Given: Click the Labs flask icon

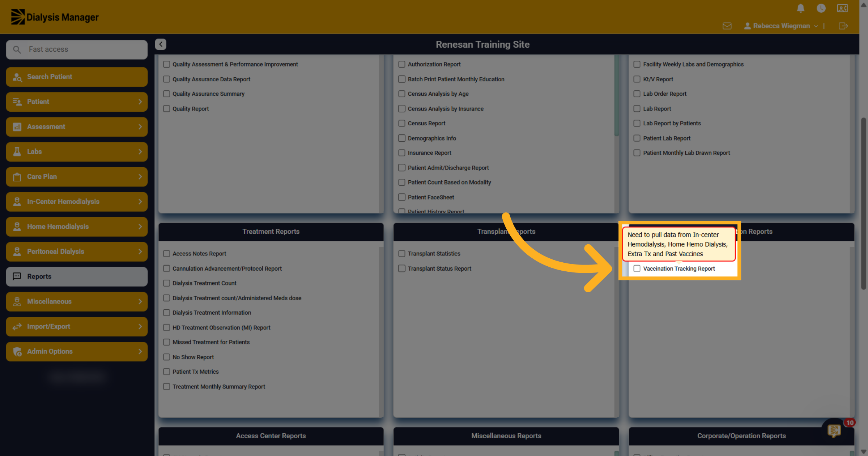Looking at the screenshot, I should tap(17, 152).
